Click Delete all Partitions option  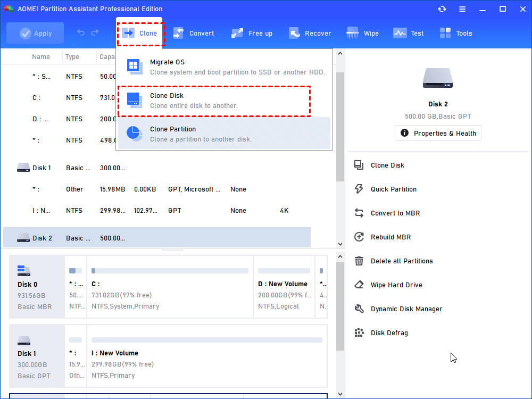[x=402, y=261]
